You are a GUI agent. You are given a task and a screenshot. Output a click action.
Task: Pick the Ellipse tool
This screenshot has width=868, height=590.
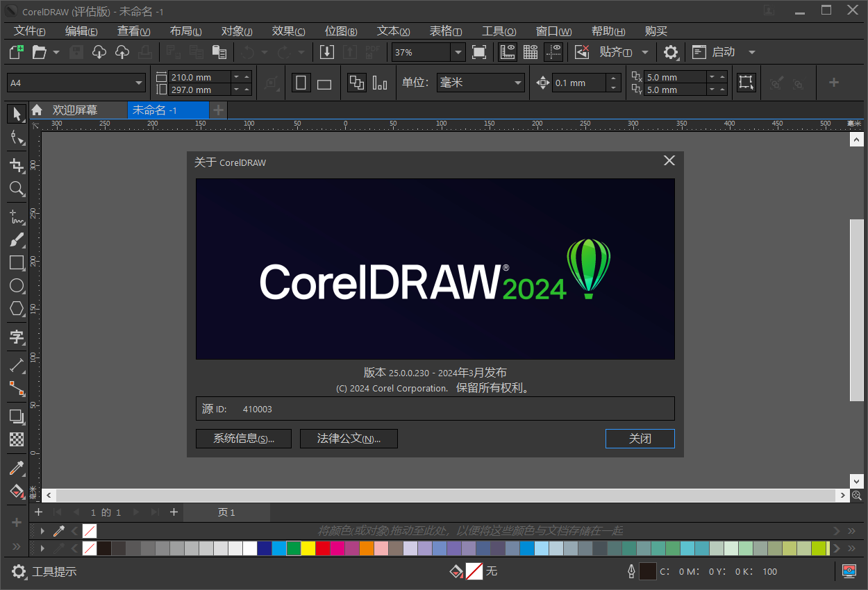point(17,285)
